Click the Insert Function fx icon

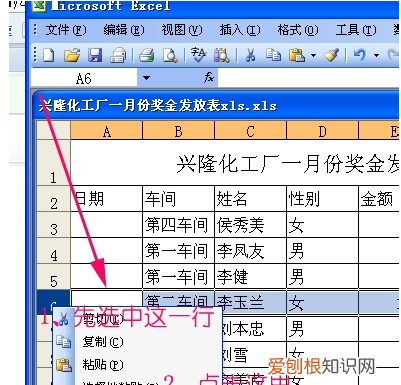[x=209, y=78]
